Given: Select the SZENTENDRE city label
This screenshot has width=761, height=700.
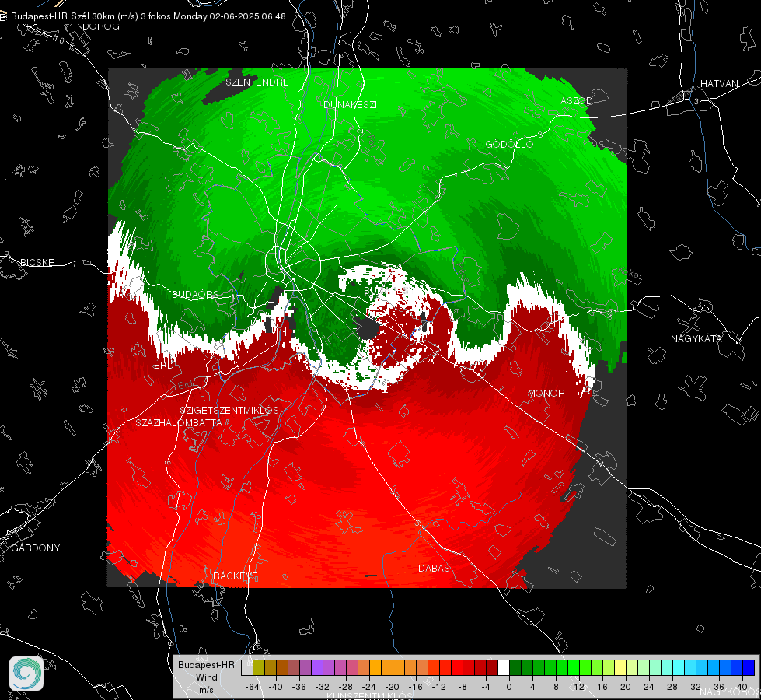Looking at the screenshot, I should point(257,82).
